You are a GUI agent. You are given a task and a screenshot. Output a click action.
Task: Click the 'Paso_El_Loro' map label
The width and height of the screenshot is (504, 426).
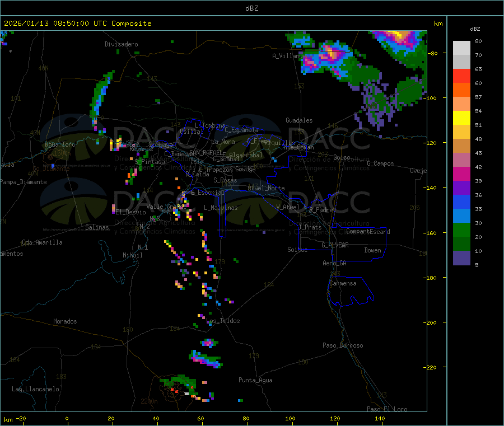point(387,409)
